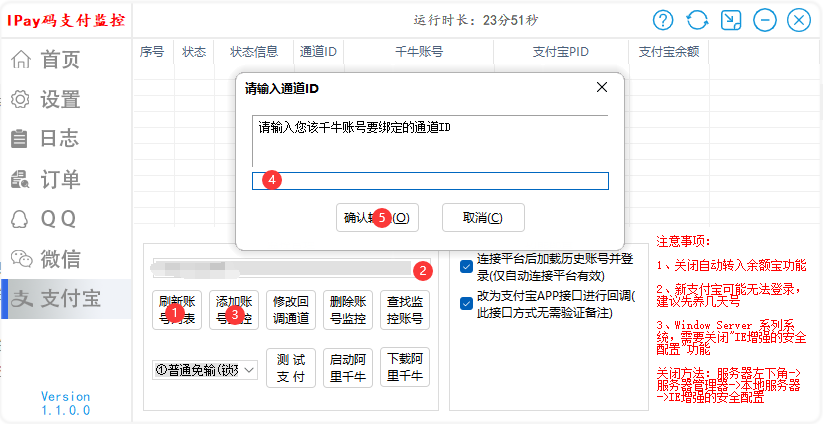Switch to the 微信 section
This screenshot has width=823, height=424.
coord(60,259)
